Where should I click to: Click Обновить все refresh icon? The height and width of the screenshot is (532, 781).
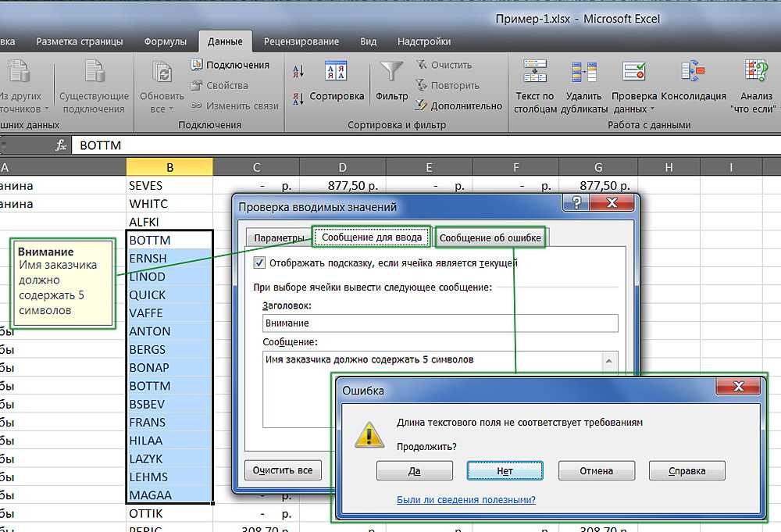click(162, 72)
